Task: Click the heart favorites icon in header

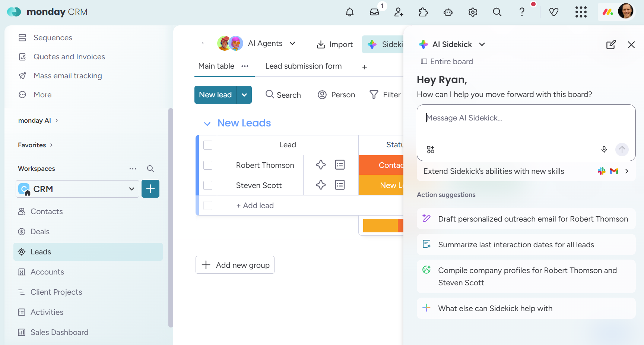Action: [554, 12]
